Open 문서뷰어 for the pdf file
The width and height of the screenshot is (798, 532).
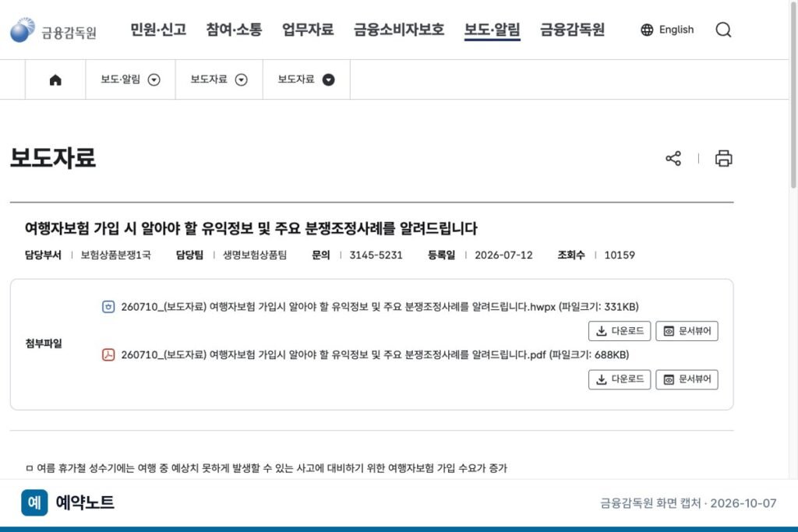pyautogui.click(x=687, y=379)
